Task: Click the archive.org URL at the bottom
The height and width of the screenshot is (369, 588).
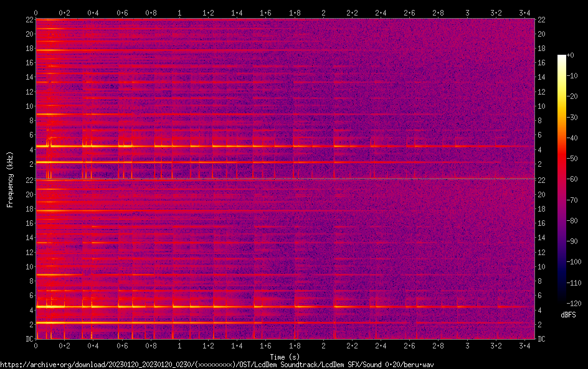Action: coord(217,365)
